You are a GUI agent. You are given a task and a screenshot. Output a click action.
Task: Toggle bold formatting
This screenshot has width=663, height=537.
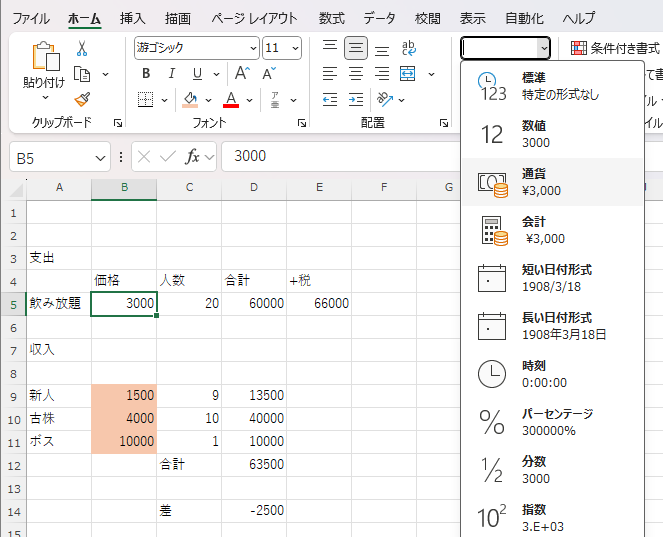point(146,73)
